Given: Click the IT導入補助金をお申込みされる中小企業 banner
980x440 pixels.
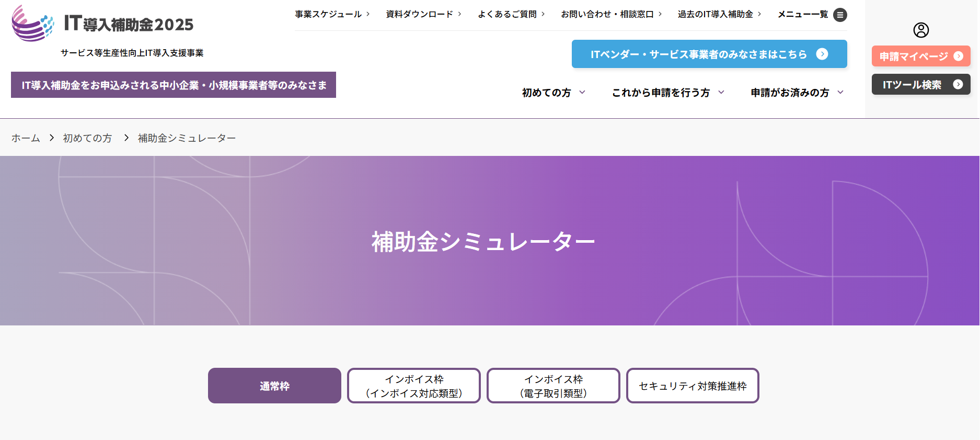Looking at the screenshot, I should point(174,85).
